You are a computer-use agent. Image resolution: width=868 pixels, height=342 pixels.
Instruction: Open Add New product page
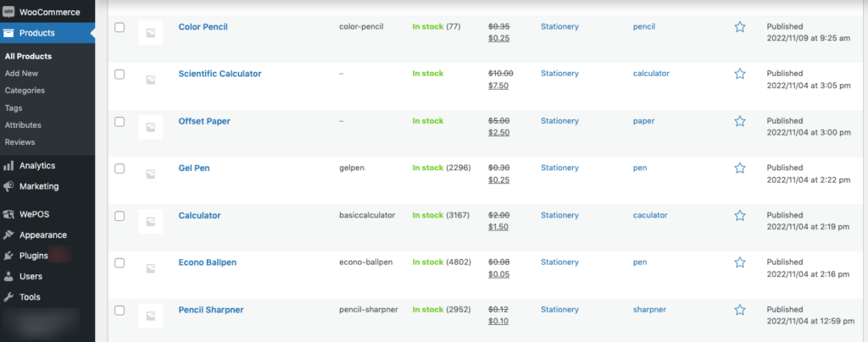coord(21,74)
